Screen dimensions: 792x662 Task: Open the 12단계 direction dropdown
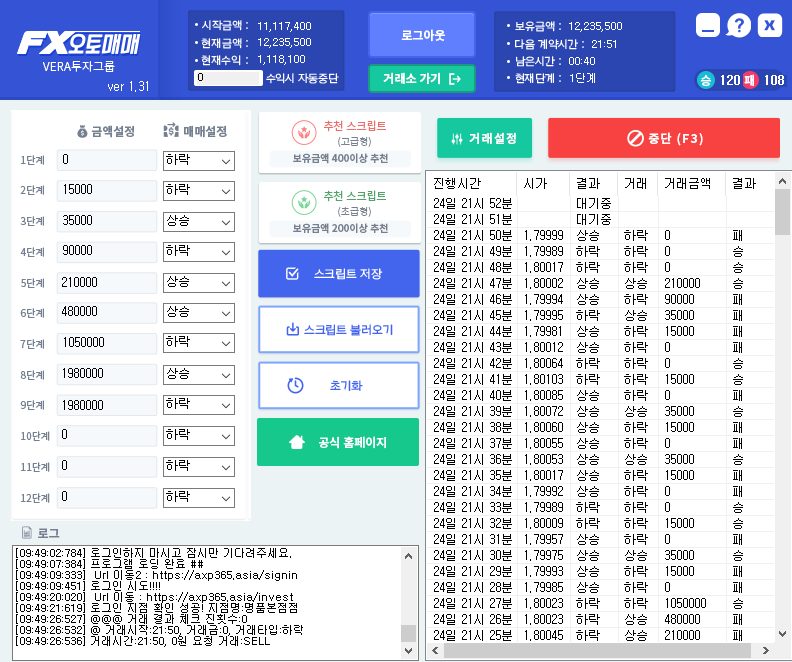[x=199, y=498]
